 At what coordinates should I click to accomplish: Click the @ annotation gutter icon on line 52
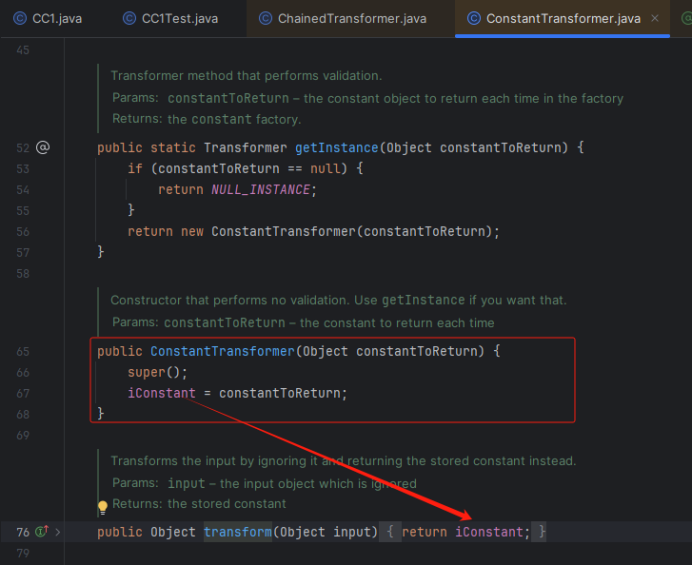coord(42,147)
